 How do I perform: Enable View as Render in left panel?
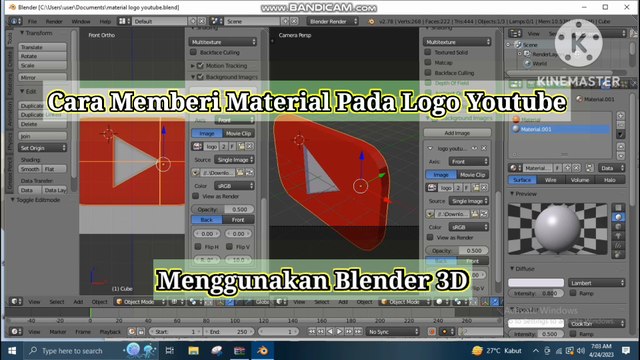coord(196,196)
